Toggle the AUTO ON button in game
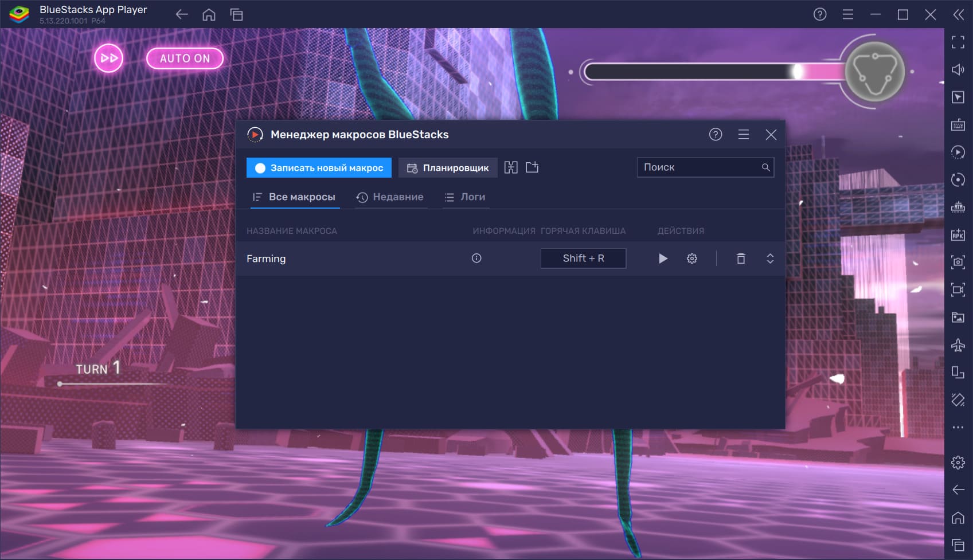 coord(185,58)
